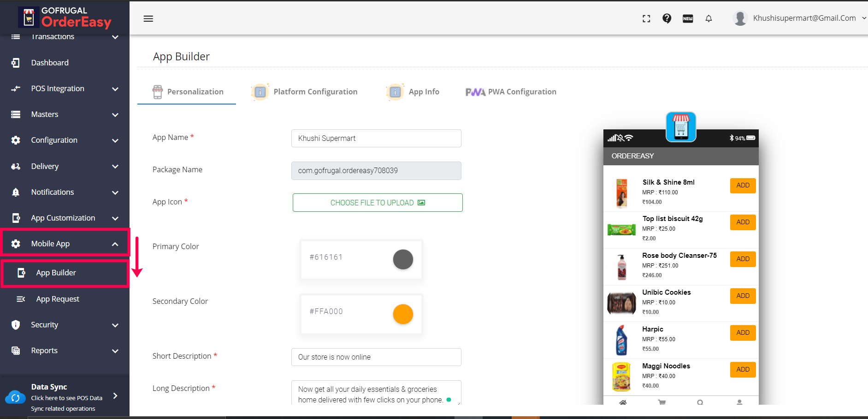Open the help question mark icon
This screenshot has height=419, width=868.
[667, 18]
